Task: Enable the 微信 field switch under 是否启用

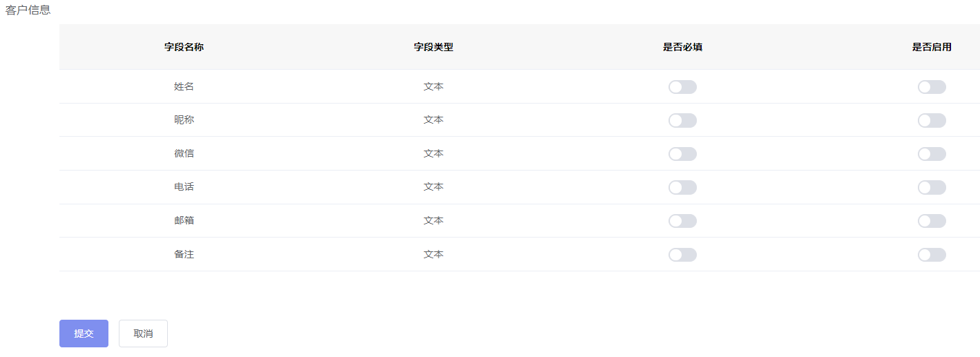Action: pyautogui.click(x=932, y=154)
